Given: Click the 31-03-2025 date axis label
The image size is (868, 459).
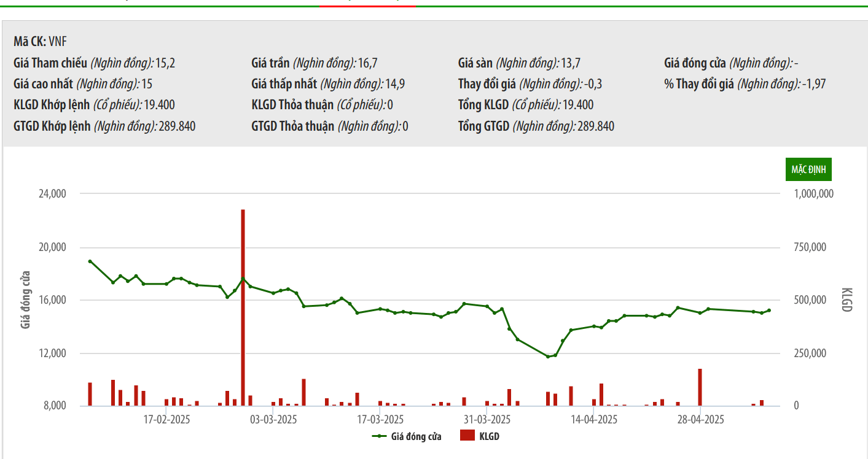Looking at the screenshot, I should click(487, 420).
